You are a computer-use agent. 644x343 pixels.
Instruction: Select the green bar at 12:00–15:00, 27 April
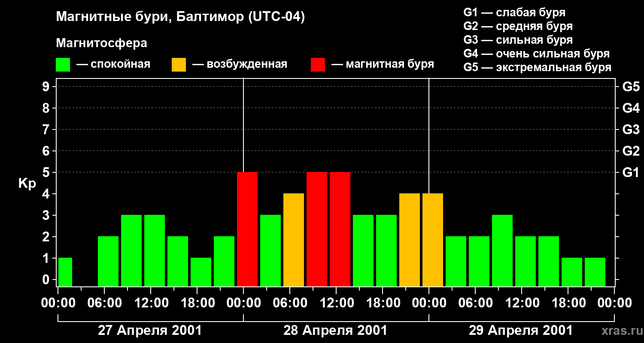[x=155, y=251]
